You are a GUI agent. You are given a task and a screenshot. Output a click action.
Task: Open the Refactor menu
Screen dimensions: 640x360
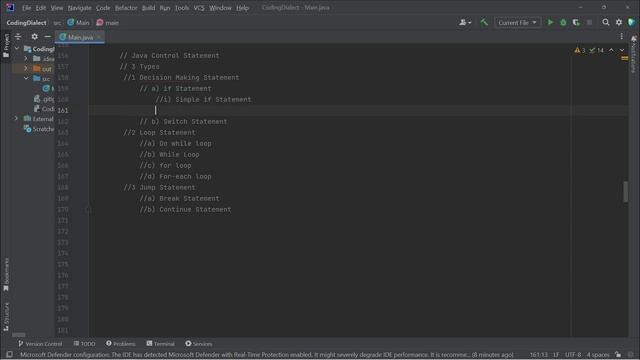coord(126,8)
